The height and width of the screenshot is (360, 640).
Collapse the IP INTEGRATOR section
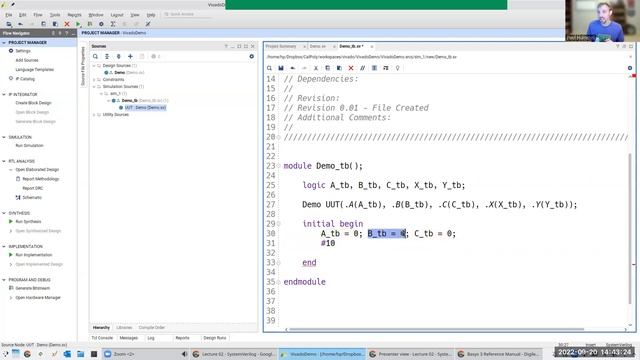click(4, 94)
